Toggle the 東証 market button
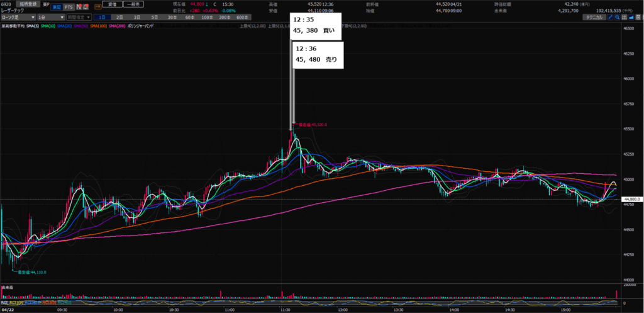Viewport: 644px width, 313px height. pos(56,6)
